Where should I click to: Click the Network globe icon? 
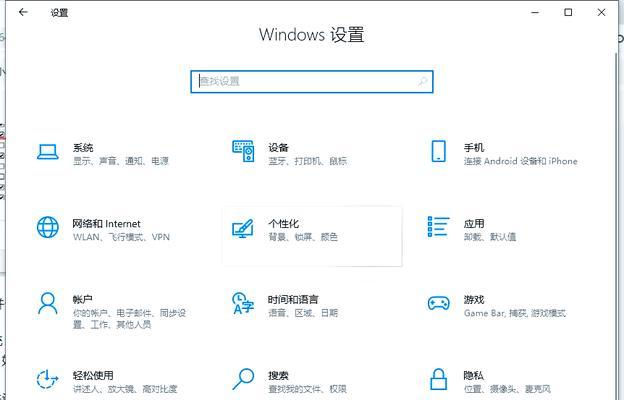coord(48,227)
